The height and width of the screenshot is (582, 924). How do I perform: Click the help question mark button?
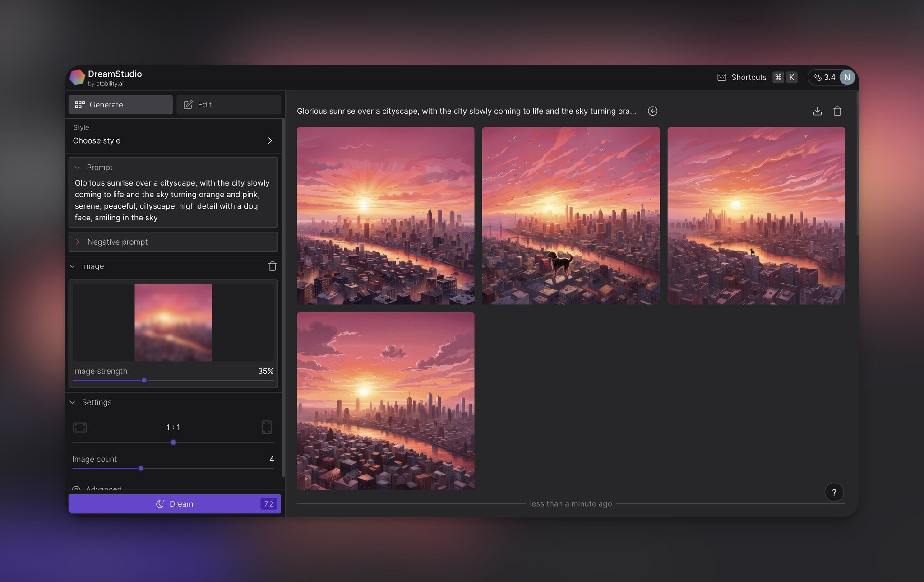[834, 492]
